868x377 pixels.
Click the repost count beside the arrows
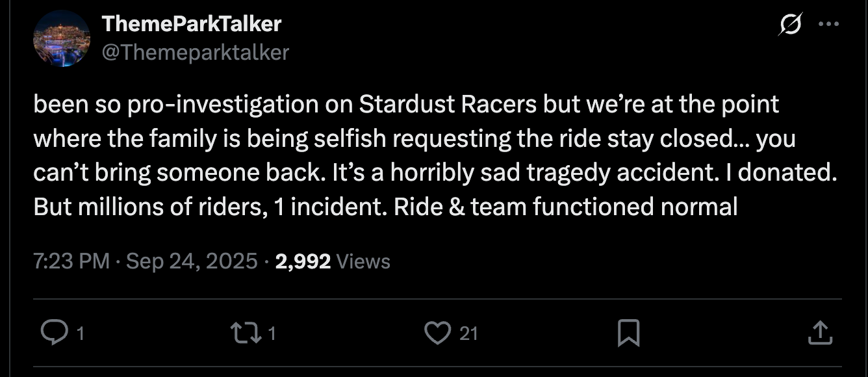(x=272, y=334)
